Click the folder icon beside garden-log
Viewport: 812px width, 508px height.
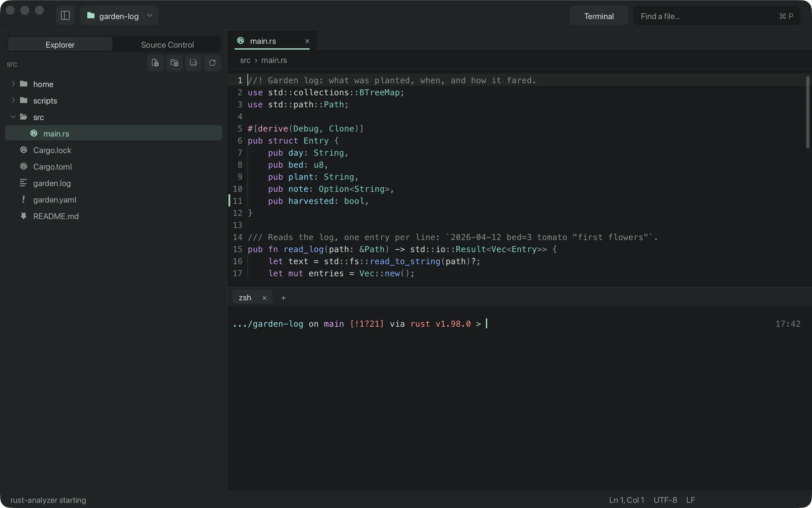point(91,15)
